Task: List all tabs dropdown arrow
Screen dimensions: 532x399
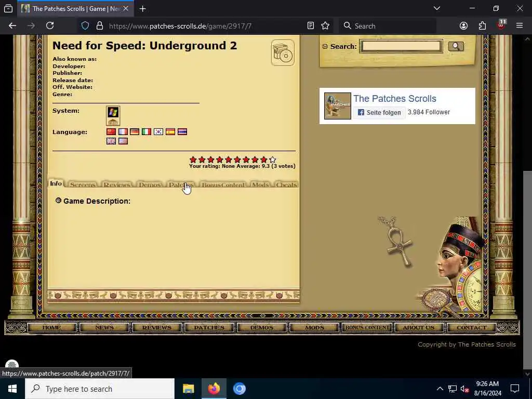Action: (436, 8)
